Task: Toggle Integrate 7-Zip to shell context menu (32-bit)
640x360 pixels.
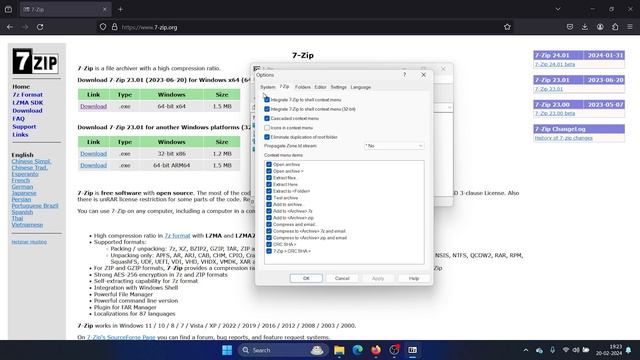Action: 267,109
